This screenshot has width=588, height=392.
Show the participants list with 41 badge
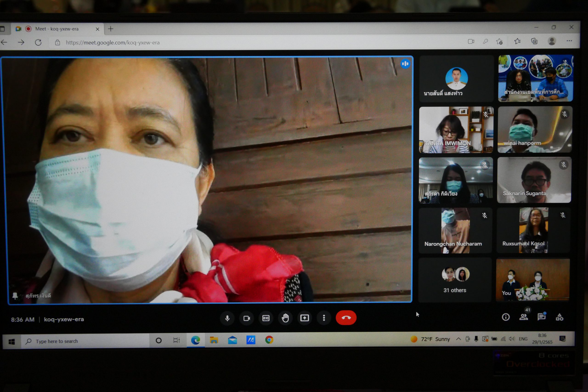(523, 317)
